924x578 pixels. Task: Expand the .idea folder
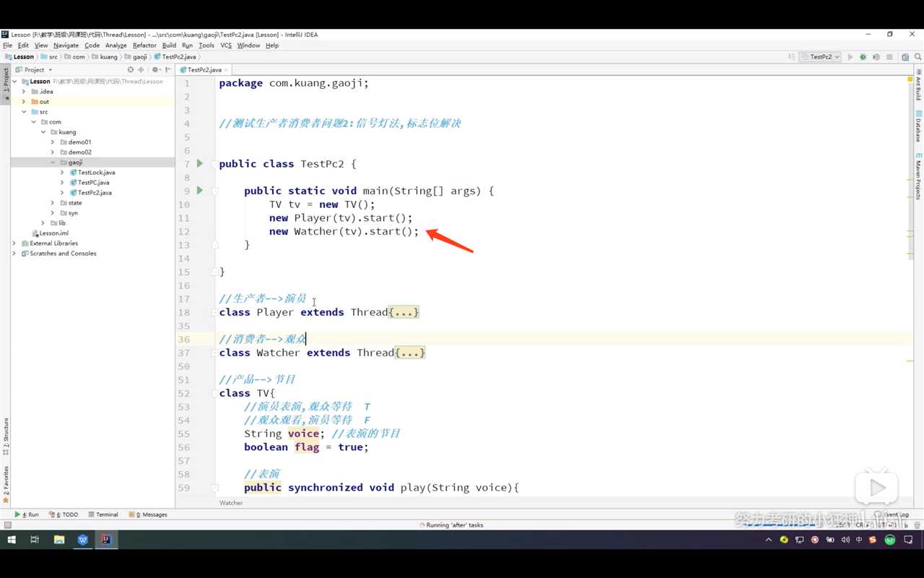pyautogui.click(x=24, y=92)
